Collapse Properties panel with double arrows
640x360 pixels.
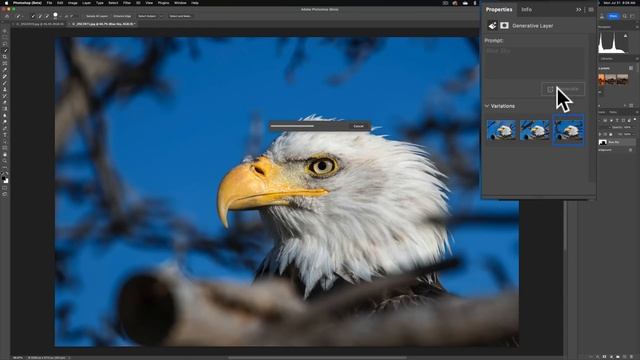coord(578,9)
